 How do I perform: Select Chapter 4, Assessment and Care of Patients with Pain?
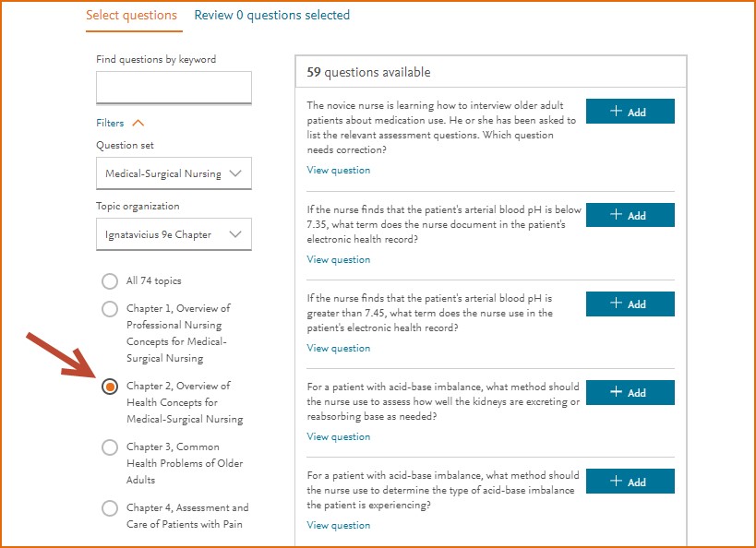(x=110, y=507)
